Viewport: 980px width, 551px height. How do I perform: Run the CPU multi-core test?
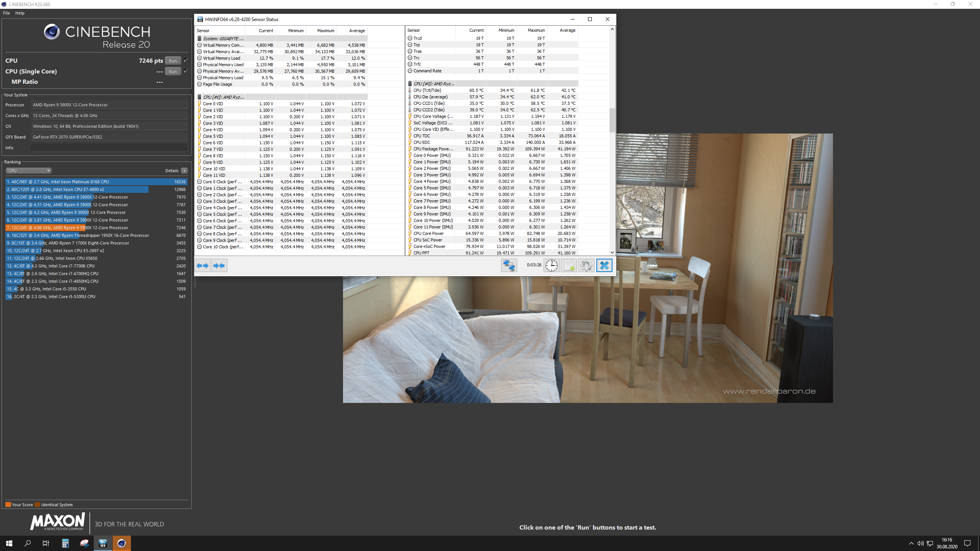(x=173, y=60)
